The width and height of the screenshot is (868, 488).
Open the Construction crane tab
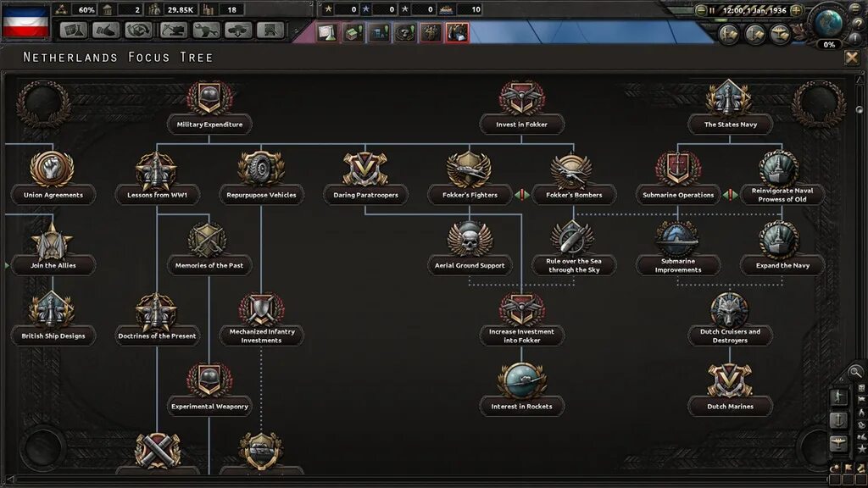tap(172, 30)
